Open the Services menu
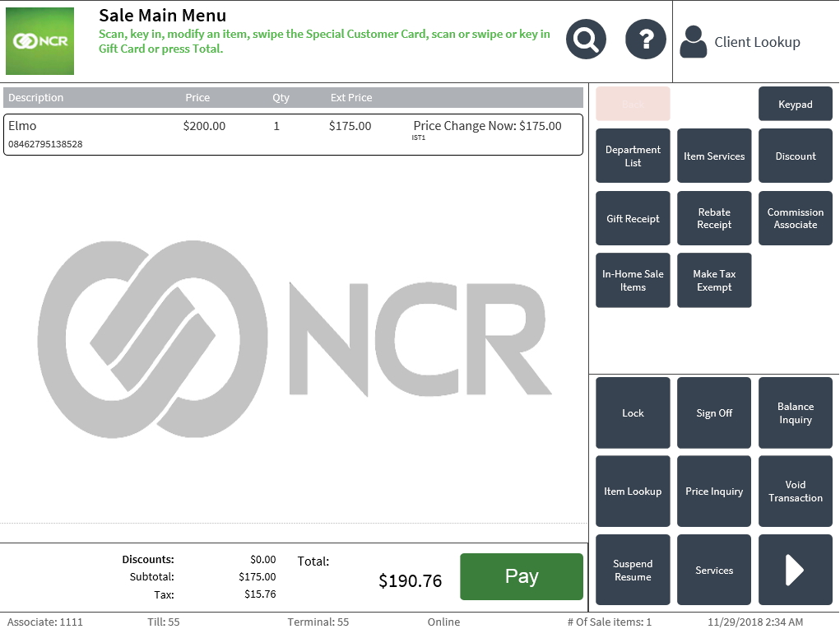Viewport: 840px width, 629px height. 714,570
